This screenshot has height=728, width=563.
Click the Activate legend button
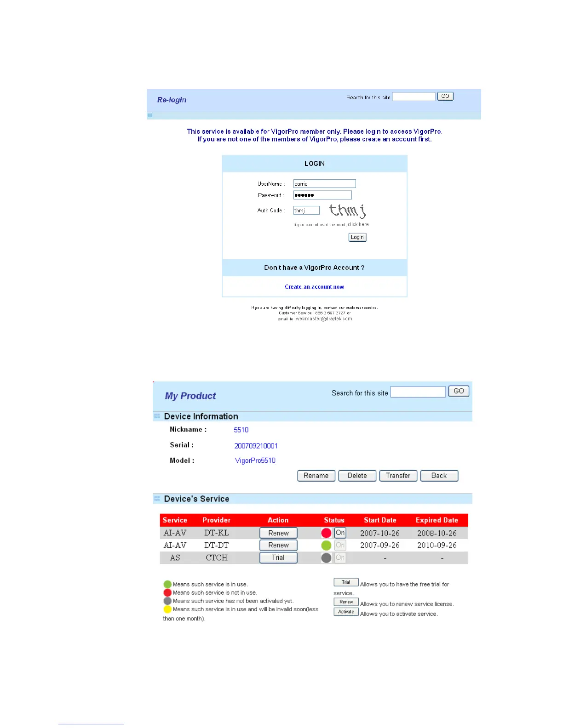pyautogui.click(x=346, y=612)
